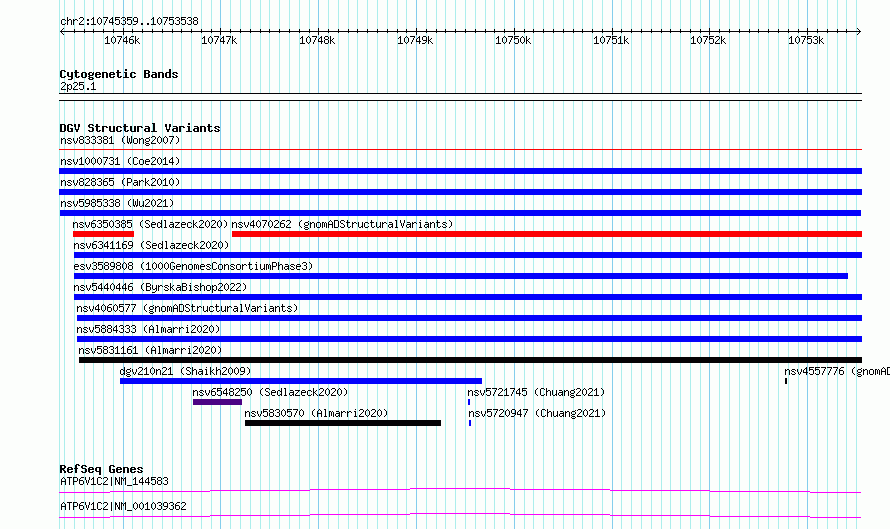Click nsv5884333 (Almarri2020) label
890x529 pixels.
[x=148, y=329]
